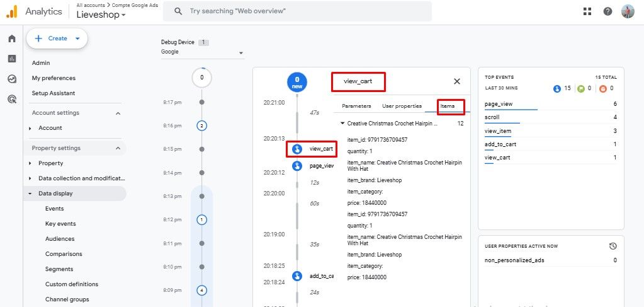Viewport: 644px width, 307px height.
Task: Click the All accounts breadcrumb link
Action: tap(91, 5)
